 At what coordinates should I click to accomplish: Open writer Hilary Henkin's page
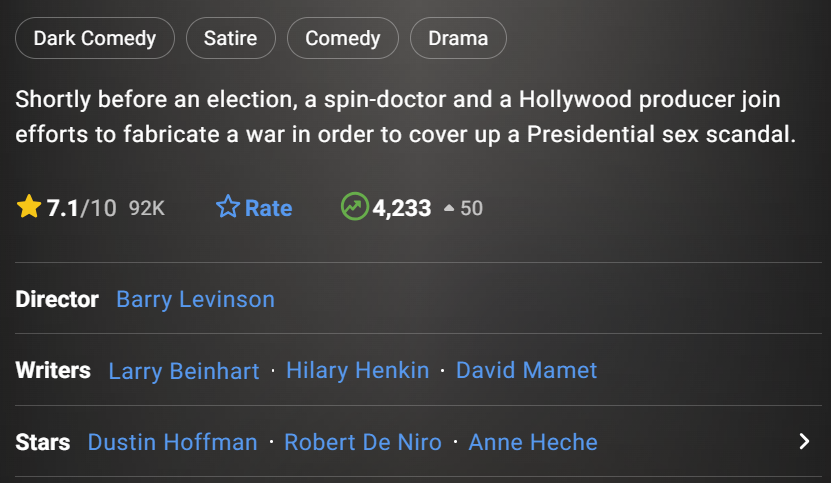pyautogui.click(x=357, y=370)
